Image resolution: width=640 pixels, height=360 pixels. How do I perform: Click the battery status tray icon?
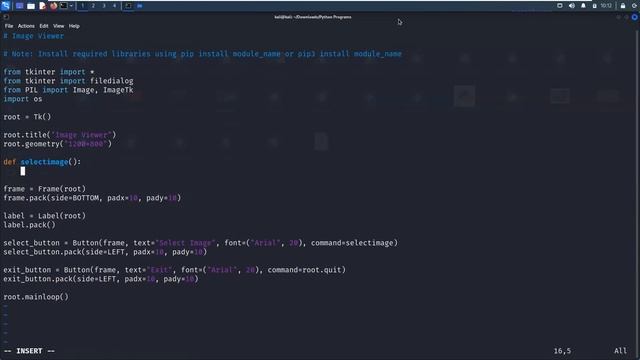pyautogui.click(x=594, y=6)
